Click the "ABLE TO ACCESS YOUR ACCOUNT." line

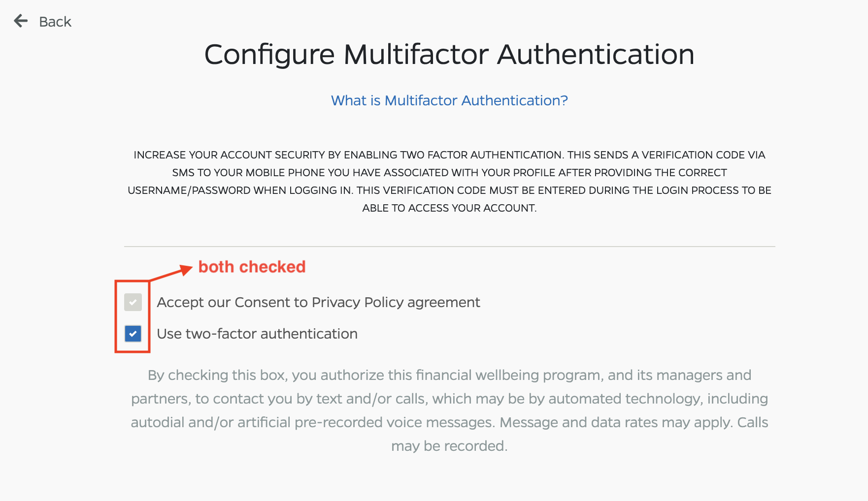[449, 208]
